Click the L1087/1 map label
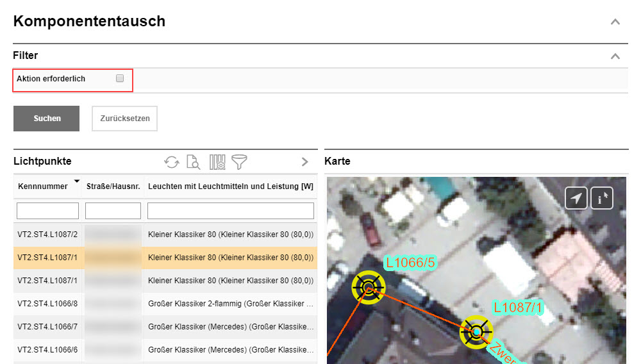Viewport: 641px width, 364px height. (x=517, y=307)
